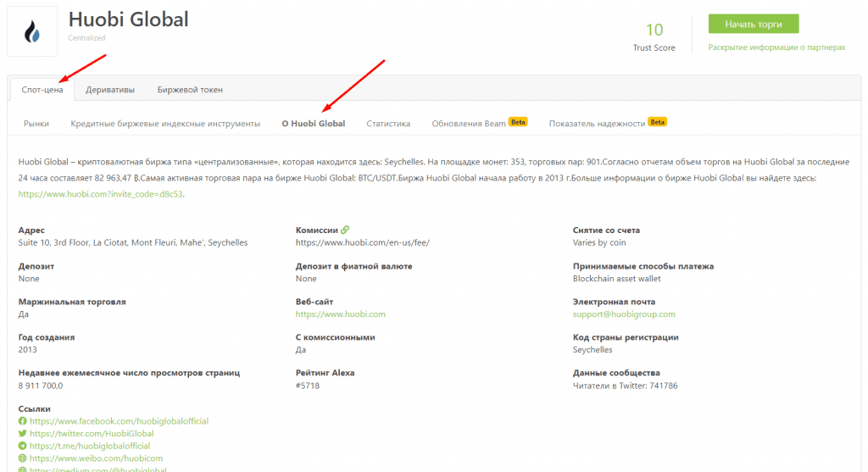Open the Показатель надежности sub-tab
This screenshot has height=472, width=868.
click(x=597, y=124)
